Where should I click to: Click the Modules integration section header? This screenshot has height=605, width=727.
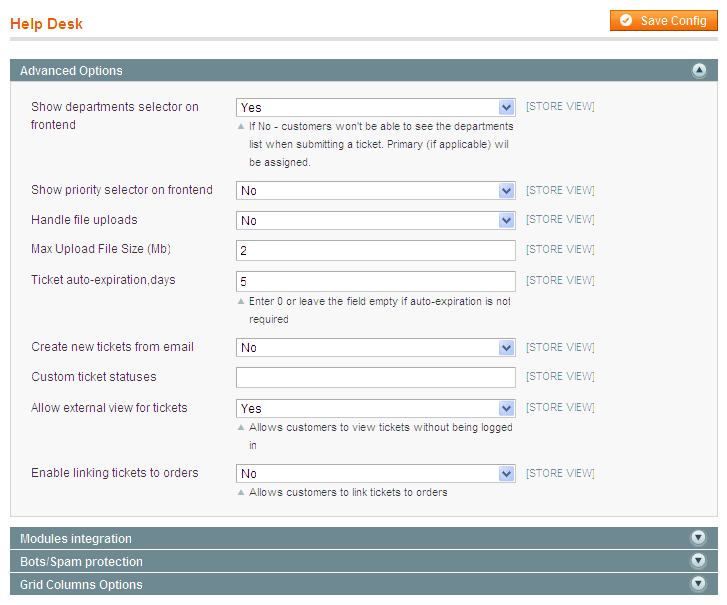364,538
